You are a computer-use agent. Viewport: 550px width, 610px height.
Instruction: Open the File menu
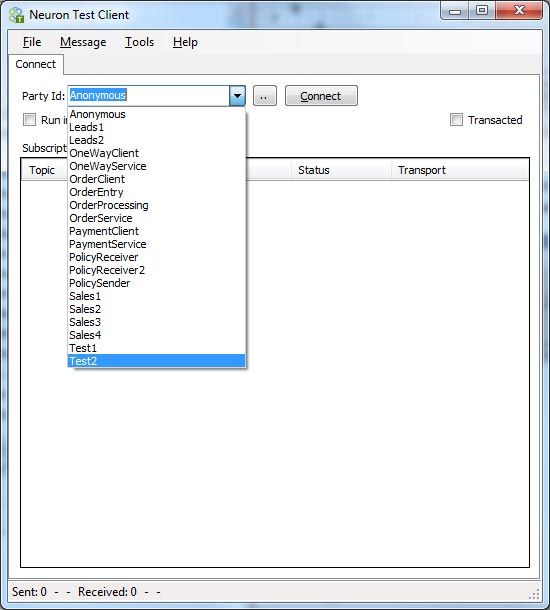pyautogui.click(x=32, y=42)
